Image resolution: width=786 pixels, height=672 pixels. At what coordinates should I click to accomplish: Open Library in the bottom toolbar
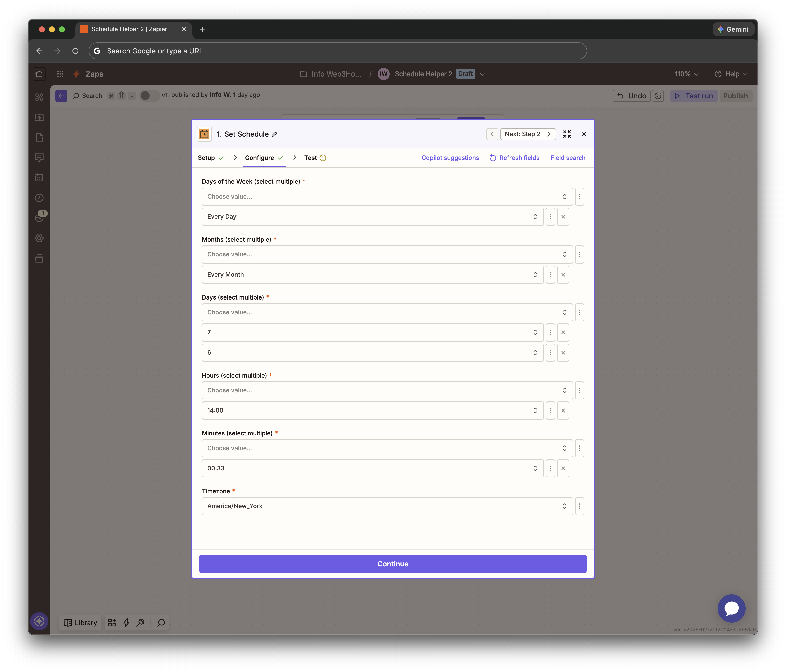(81, 623)
